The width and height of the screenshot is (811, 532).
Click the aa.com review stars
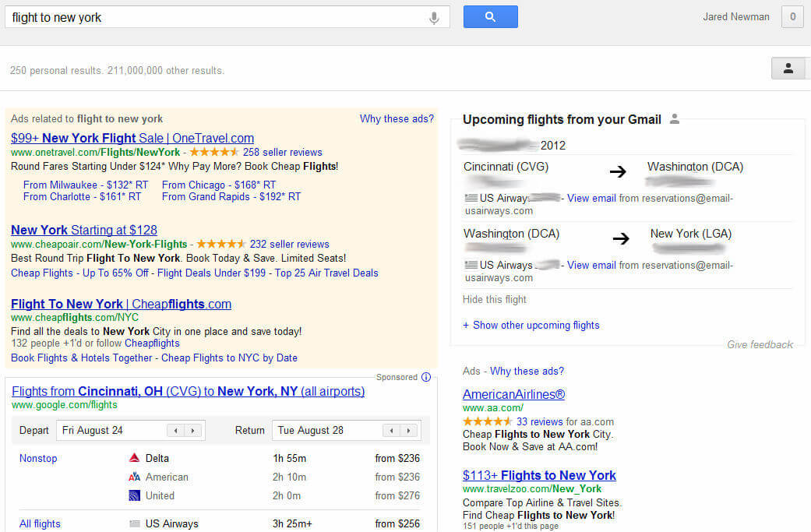487,421
